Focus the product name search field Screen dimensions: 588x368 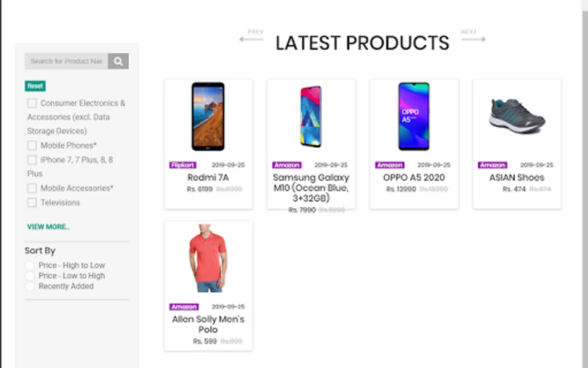pos(67,61)
